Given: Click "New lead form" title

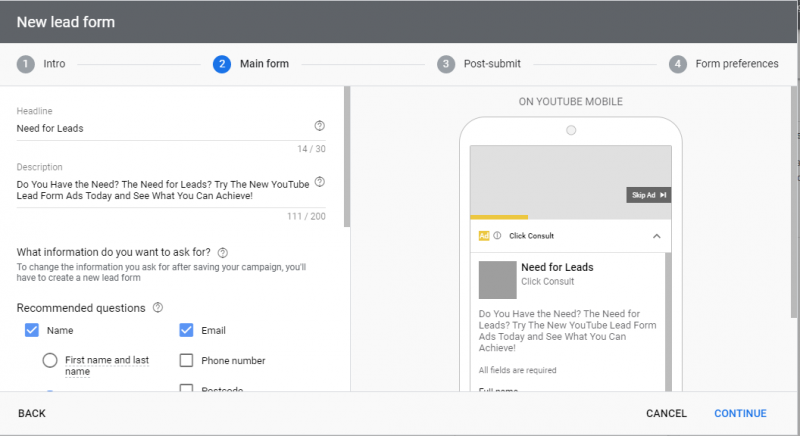Looking at the screenshot, I should 66,22.
